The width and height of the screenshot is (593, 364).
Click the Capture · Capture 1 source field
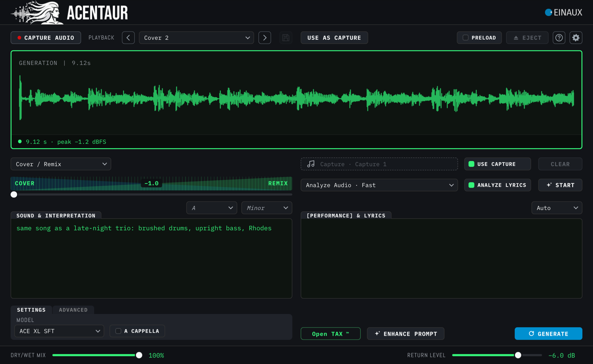click(379, 164)
